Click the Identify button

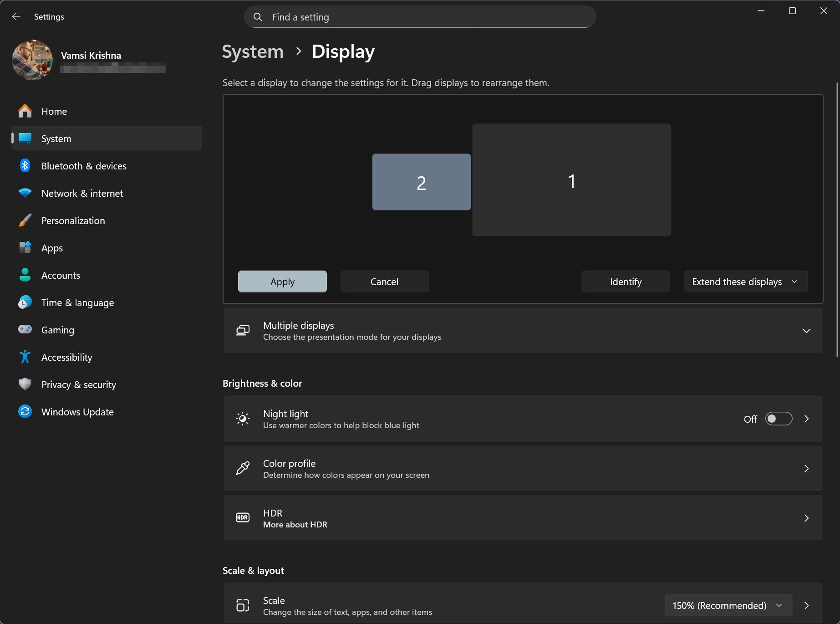626,281
